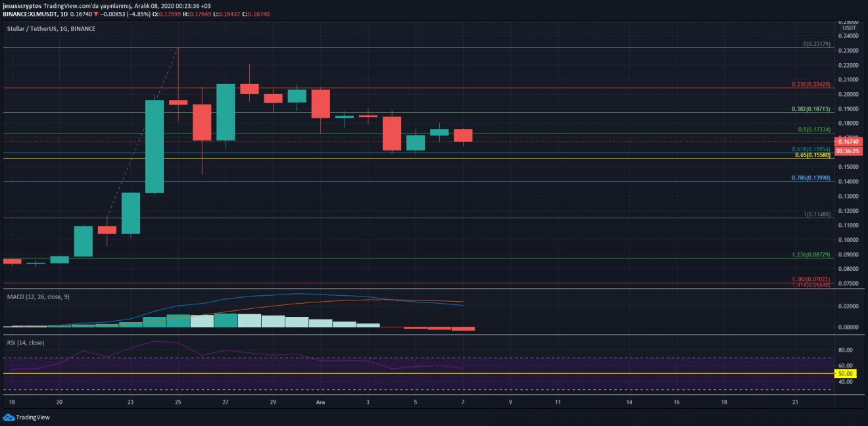
Task: Click the BINANCE:XLMUSDT symbol header text
Action: (x=30, y=14)
